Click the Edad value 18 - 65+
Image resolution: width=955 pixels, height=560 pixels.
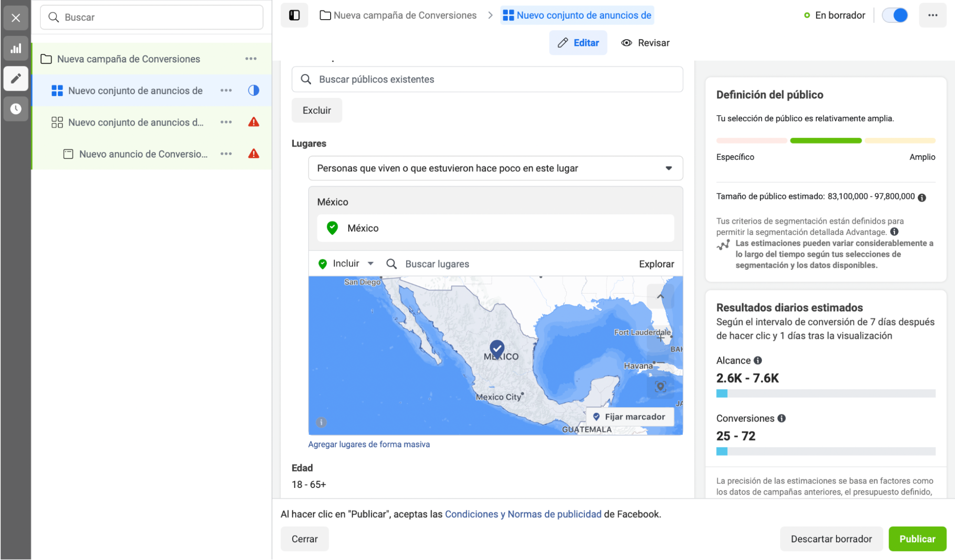[x=309, y=485]
